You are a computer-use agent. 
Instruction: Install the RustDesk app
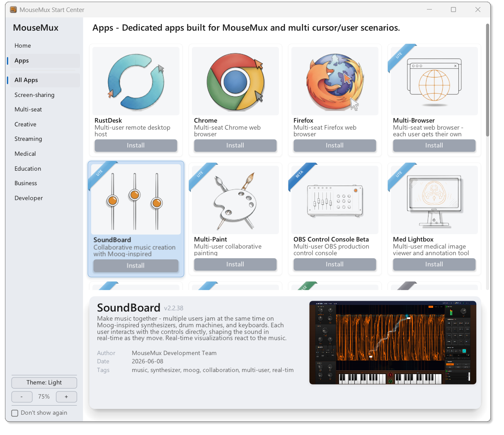[136, 145]
